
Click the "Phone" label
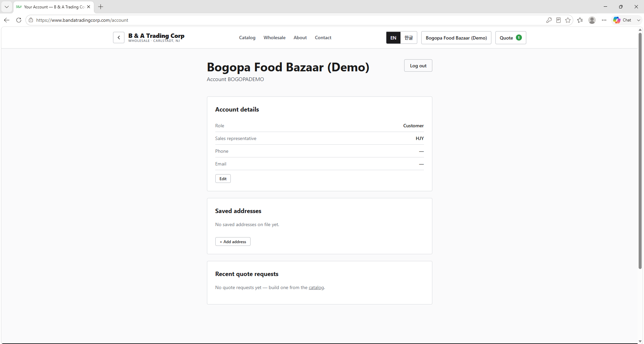(222, 151)
